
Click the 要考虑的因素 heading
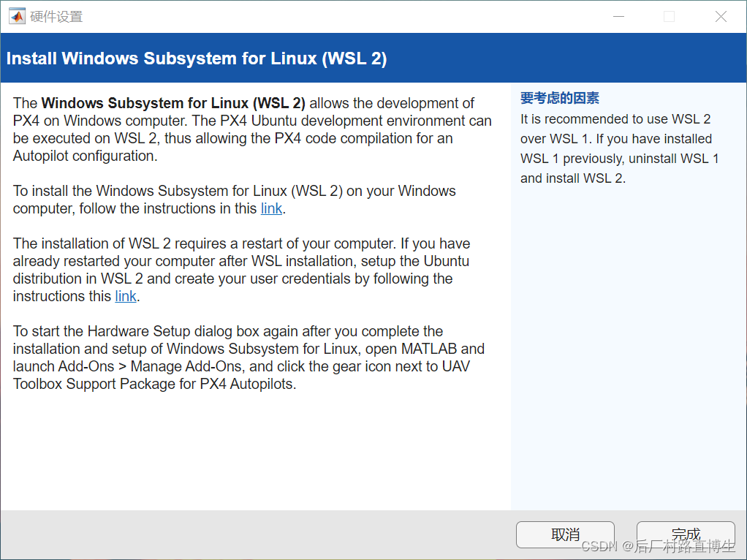coord(559,98)
